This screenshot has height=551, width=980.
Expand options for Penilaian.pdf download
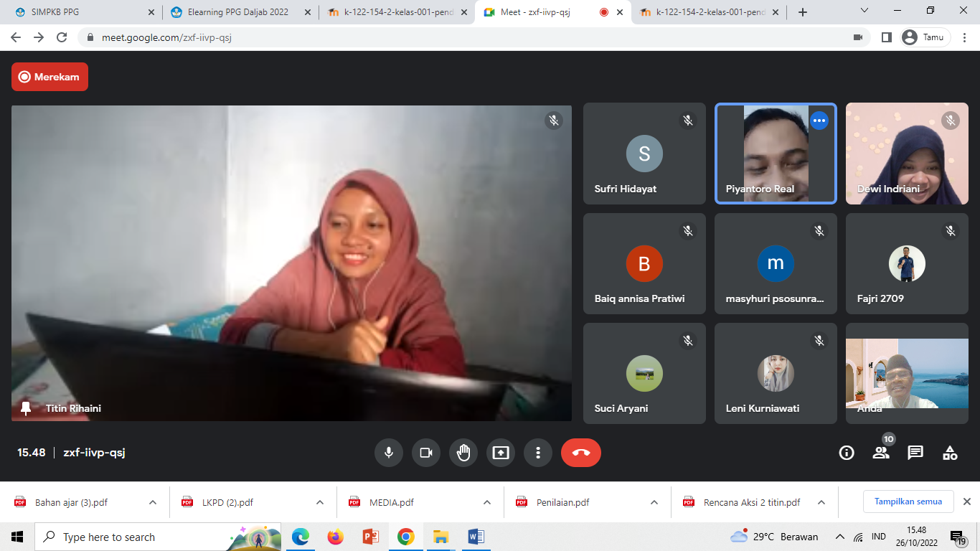[x=654, y=502]
